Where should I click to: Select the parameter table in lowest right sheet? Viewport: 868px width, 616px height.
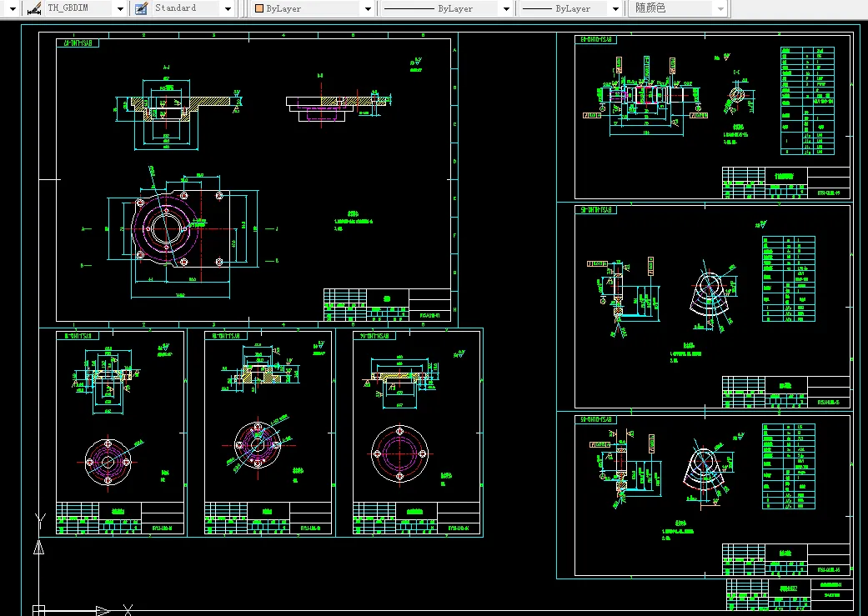coord(788,466)
